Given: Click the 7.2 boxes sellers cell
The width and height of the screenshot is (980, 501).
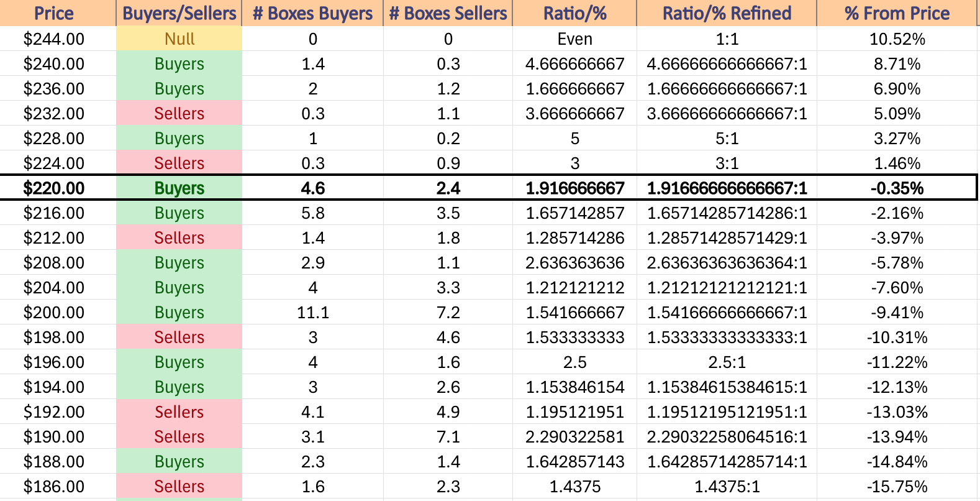Looking at the screenshot, I should [x=448, y=313].
